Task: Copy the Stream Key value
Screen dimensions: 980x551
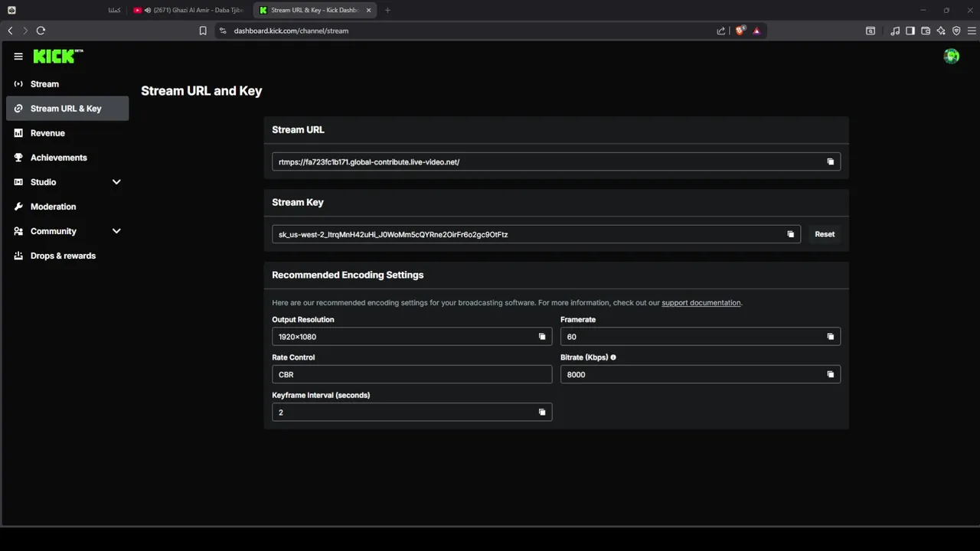Action: pos(791,234)
